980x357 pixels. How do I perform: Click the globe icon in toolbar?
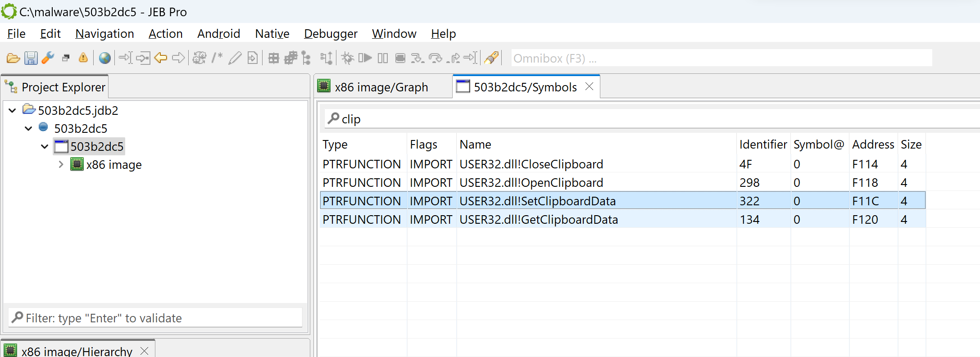point(105,58)
